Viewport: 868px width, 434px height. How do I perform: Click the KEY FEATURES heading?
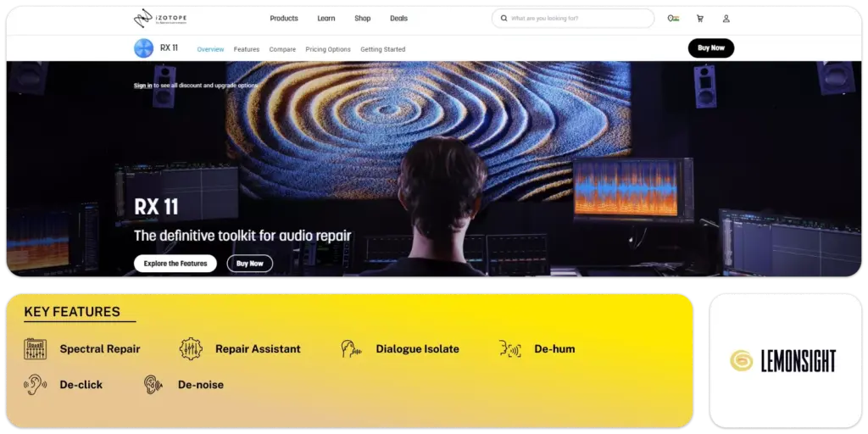click(72, 312)
